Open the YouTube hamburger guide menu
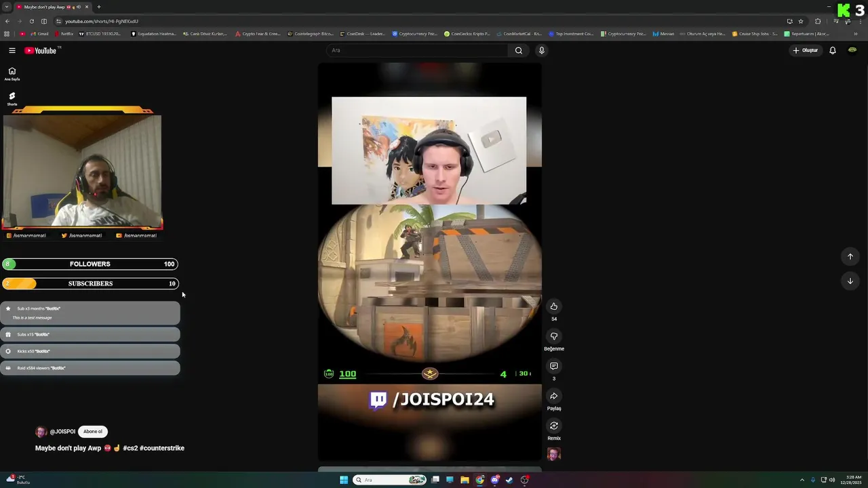This screenshot has width=868, height=488. 12,50
